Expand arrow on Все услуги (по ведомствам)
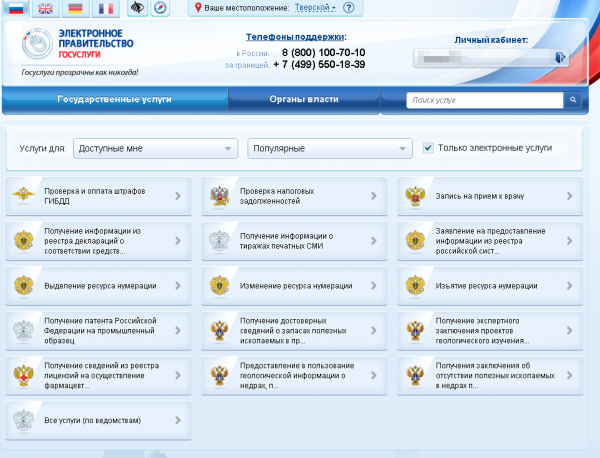Screen dimensions: 600x458 click(178, 420)
